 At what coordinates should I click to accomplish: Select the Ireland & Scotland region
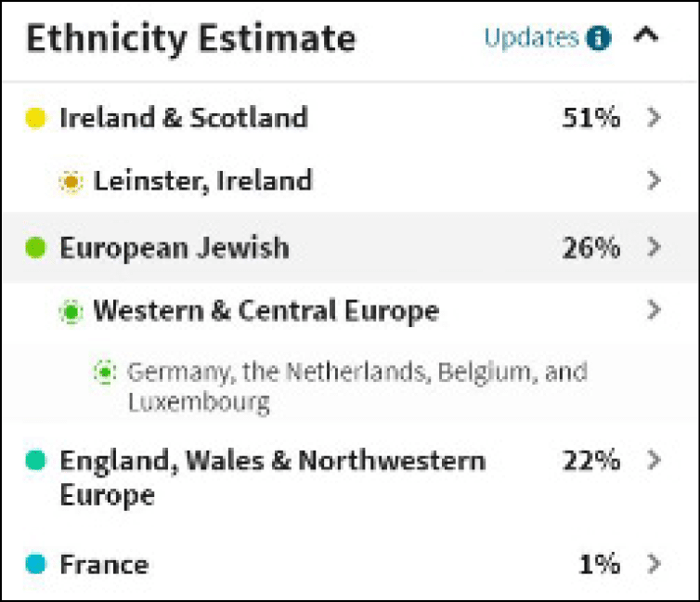tap(183, 118)
